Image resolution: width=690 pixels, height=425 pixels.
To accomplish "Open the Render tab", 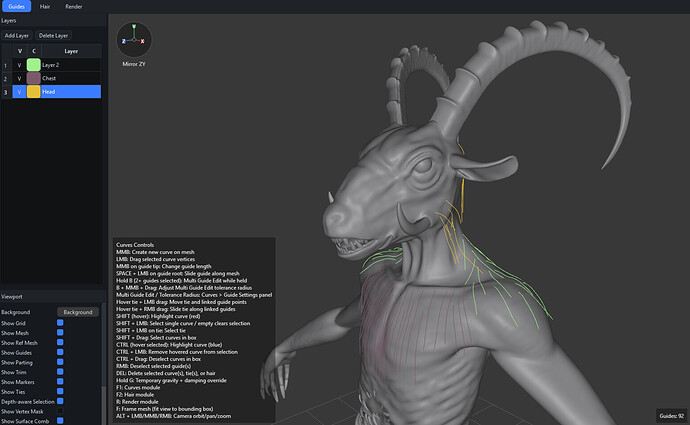I will coord(73,7).
